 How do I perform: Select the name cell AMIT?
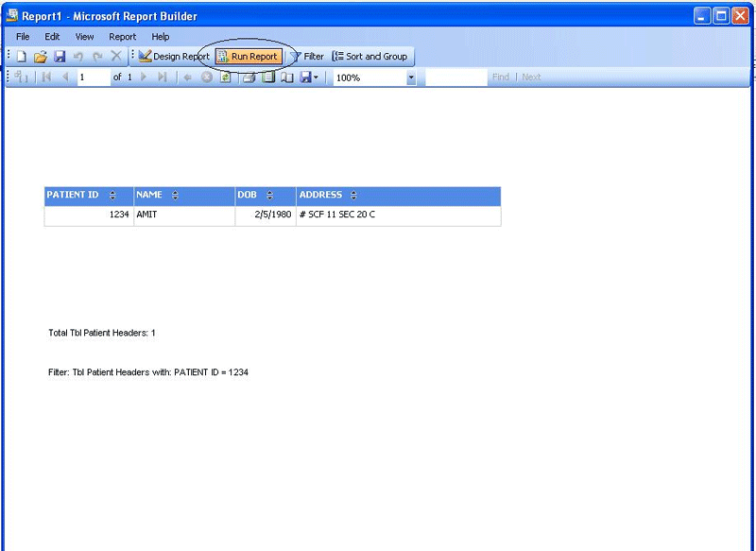pos(184,215)
